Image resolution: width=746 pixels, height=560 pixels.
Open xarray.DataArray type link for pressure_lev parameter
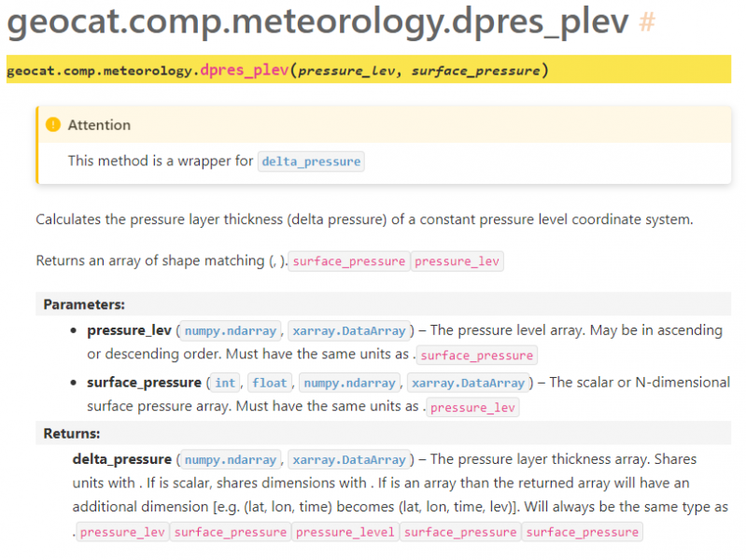click(349, 330)
